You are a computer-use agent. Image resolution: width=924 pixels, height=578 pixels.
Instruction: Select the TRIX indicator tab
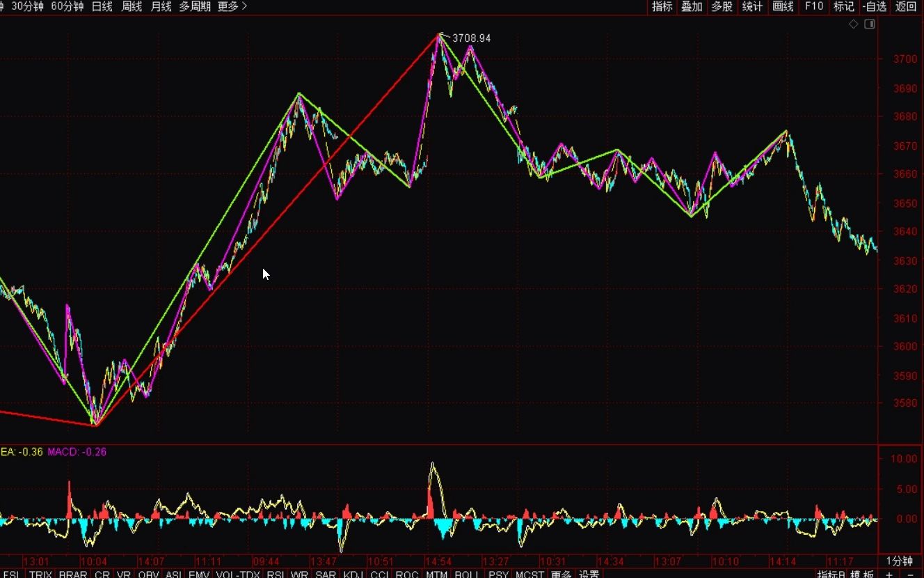[x=41, y=574]
